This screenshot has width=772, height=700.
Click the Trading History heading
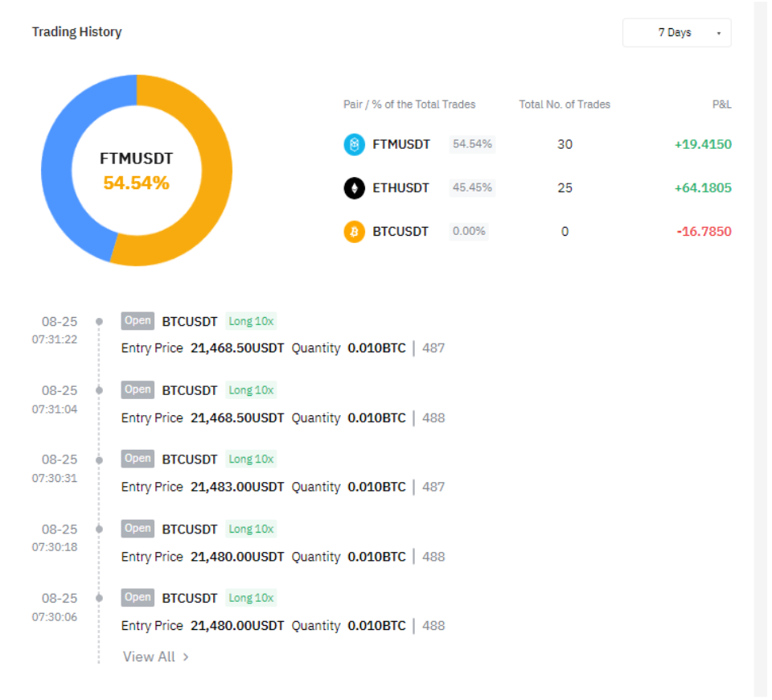[77, 32]
